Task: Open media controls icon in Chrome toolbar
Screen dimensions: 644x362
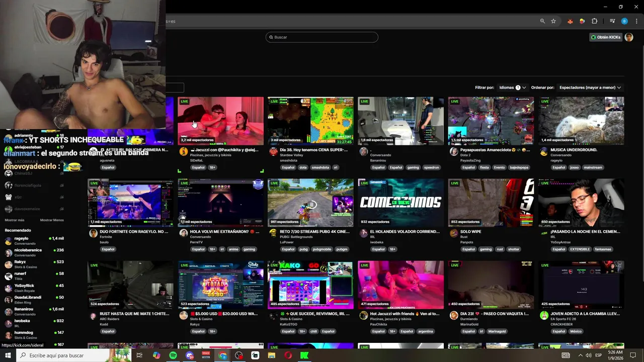Action: pyautogui.click(x=612, y=21)
